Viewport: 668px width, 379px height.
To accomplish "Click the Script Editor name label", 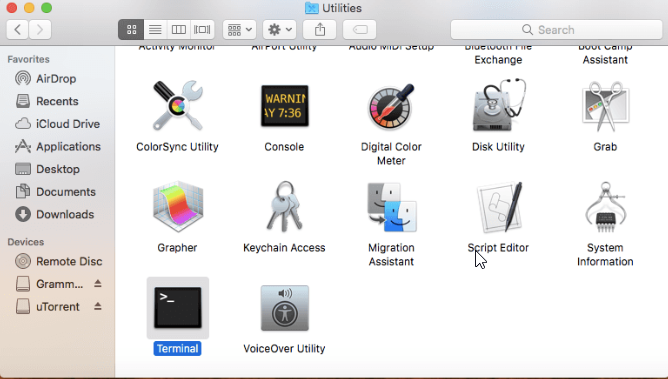I will pos(498,247).
